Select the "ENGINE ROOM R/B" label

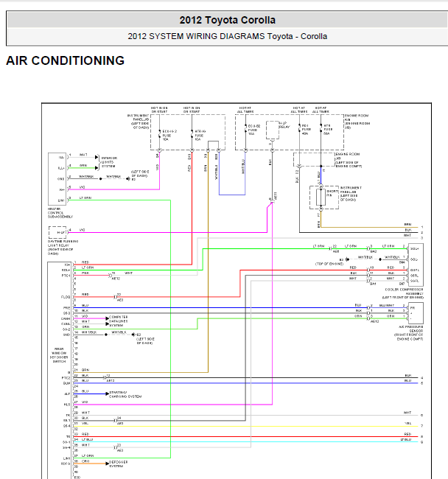click(357, 122)
